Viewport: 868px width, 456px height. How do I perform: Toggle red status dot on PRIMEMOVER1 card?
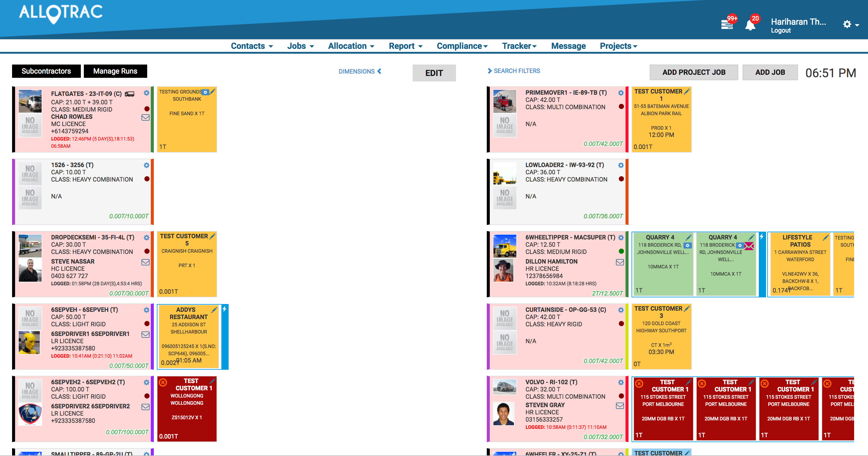click(621, 106)
